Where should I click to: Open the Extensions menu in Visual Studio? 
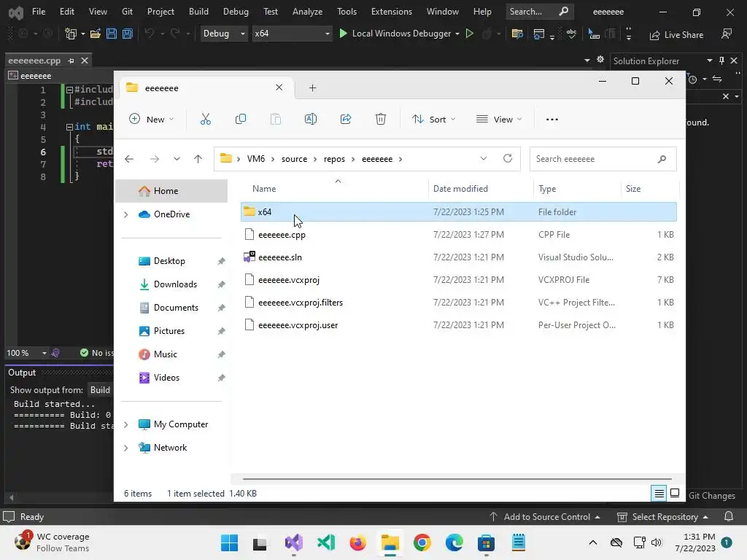[x=392, y=12]
